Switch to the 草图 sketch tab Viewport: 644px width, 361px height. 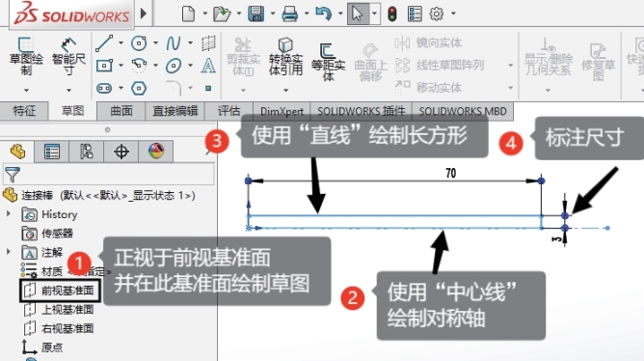point(72,111)
